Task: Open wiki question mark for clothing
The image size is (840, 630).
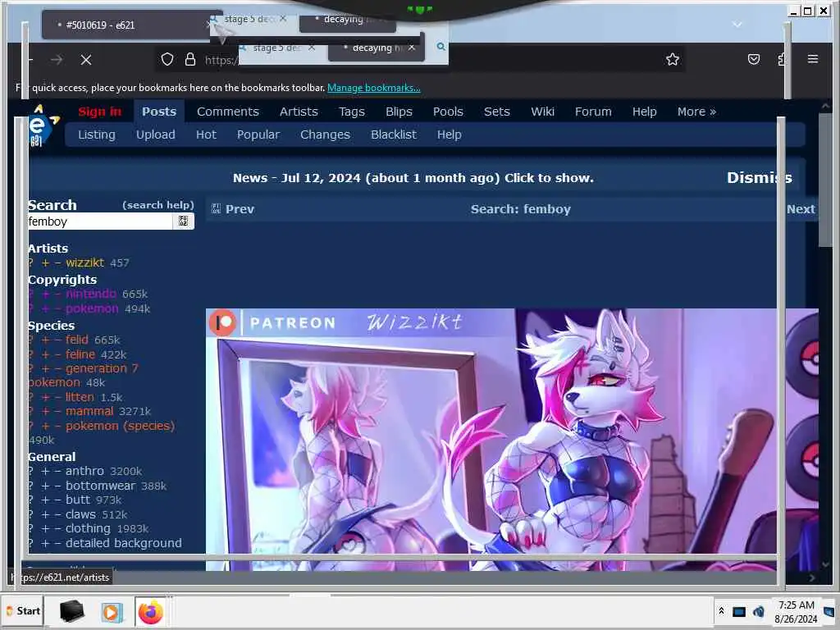Action: tap(30, 529)
